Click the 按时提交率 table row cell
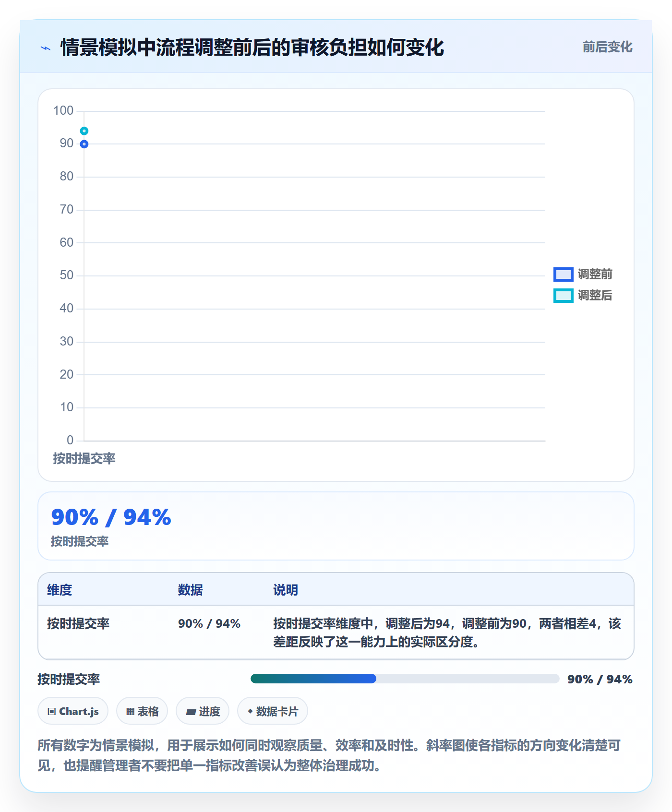This screenshot has width=672, height=812. pyautogui.click(x=78, y=624)
